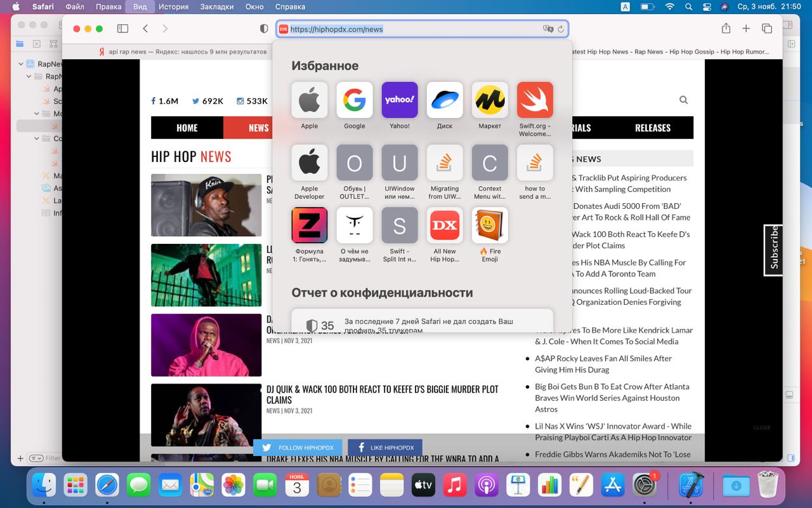Open the Маркет favorite tile
This screenshot has width=812, height=508.
click(x=490, y=100)
